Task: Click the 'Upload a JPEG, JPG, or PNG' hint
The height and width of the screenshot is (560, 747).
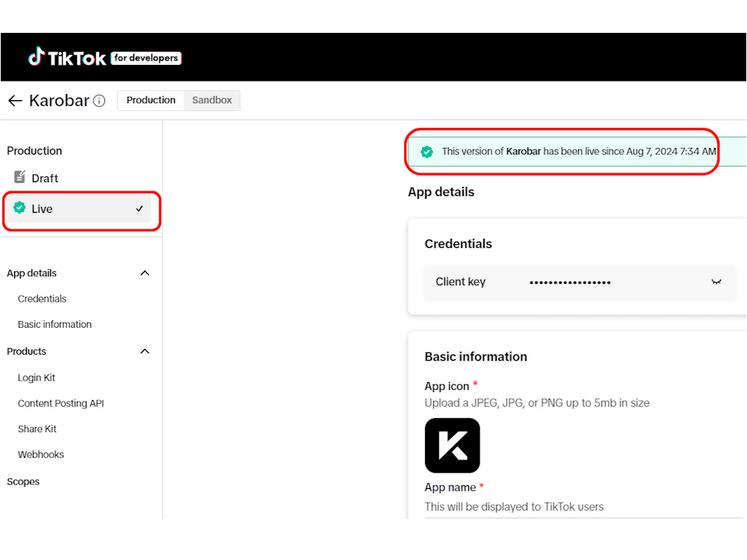Action: click(537, 403)
